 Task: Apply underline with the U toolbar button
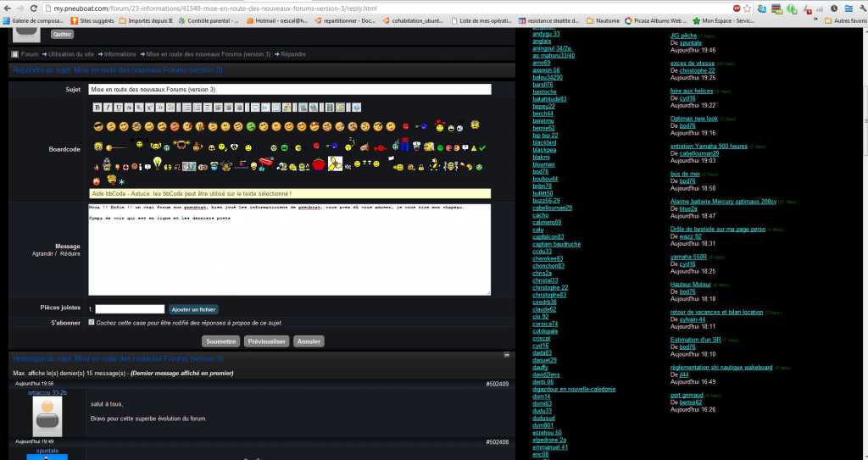point(117,108)
